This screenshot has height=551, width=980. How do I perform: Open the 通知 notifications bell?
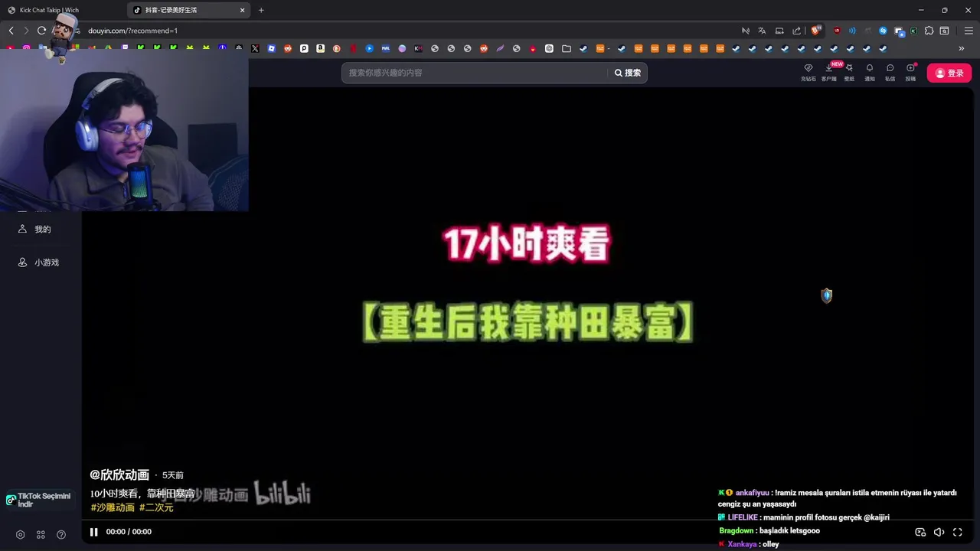870,72
